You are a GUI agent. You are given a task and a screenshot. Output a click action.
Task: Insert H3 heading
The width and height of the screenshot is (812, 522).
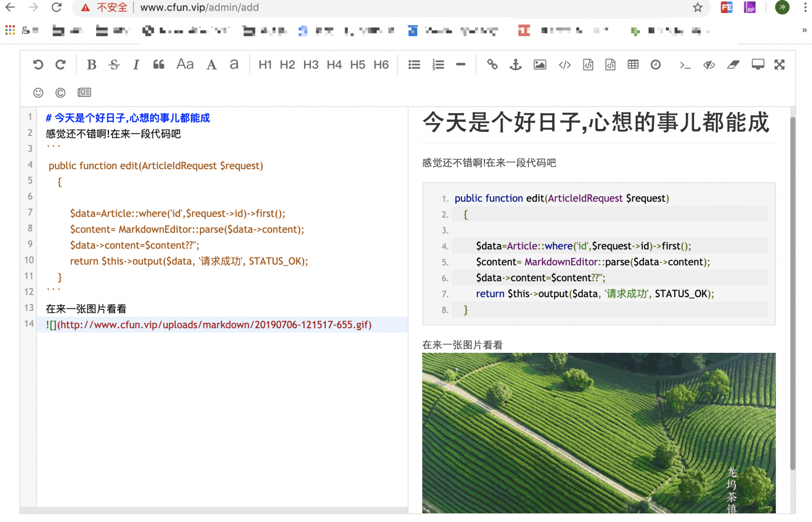[x=311, y=65]
